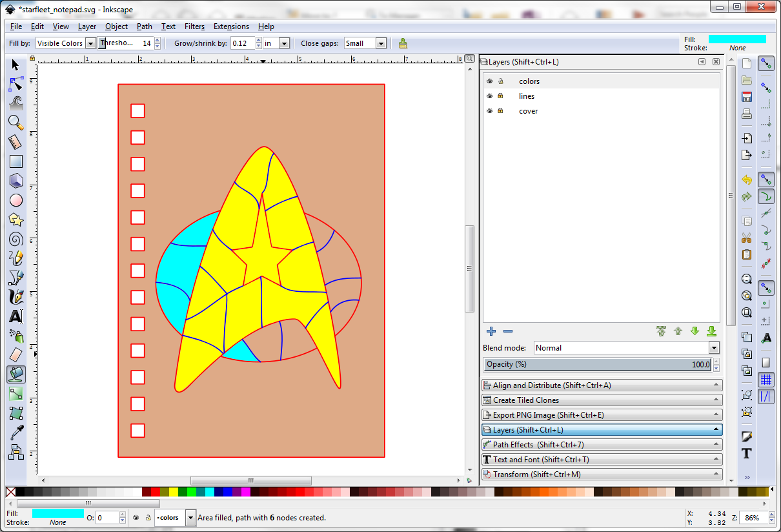The height and width of the screenshot is (532, 781).
Task: Select the Dropper color picker tool
Action: [x=15, y=432]
